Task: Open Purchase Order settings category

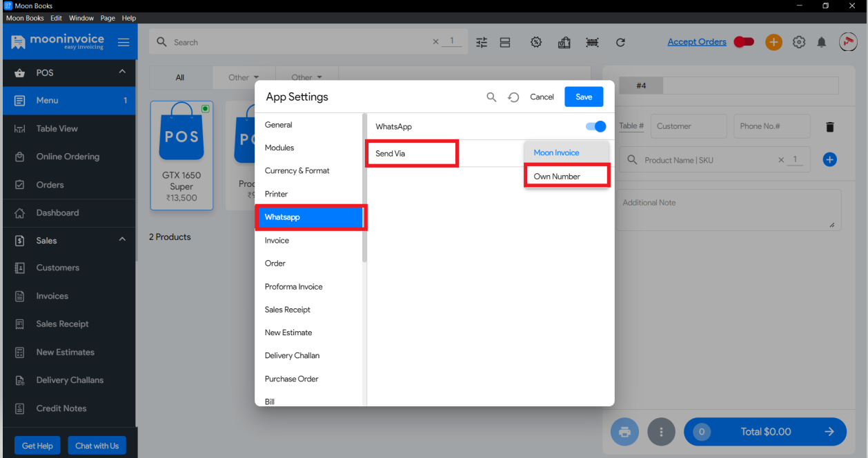Action: [309, 379]
